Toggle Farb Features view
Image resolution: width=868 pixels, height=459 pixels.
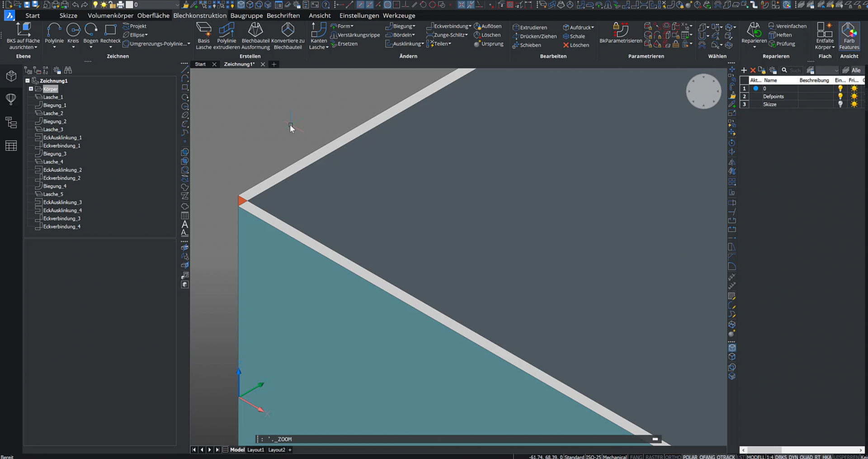pos(849,36)
